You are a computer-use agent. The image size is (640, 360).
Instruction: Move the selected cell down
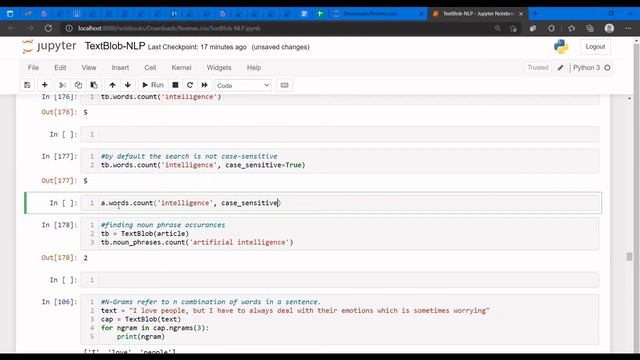[128, 85]
